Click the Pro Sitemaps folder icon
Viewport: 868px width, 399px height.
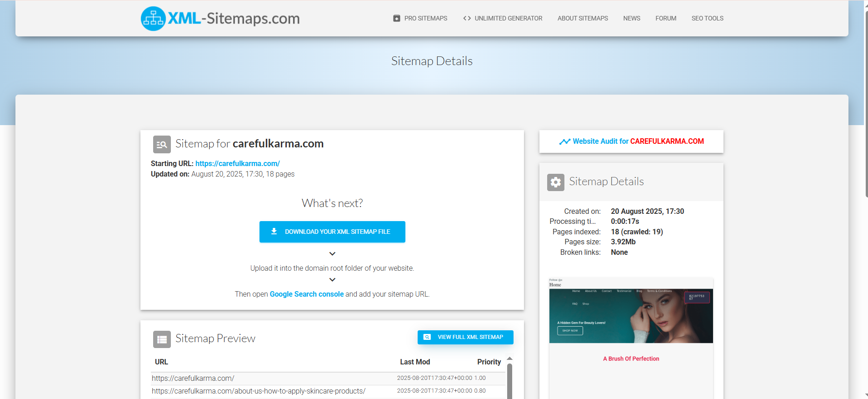(397, 18)
